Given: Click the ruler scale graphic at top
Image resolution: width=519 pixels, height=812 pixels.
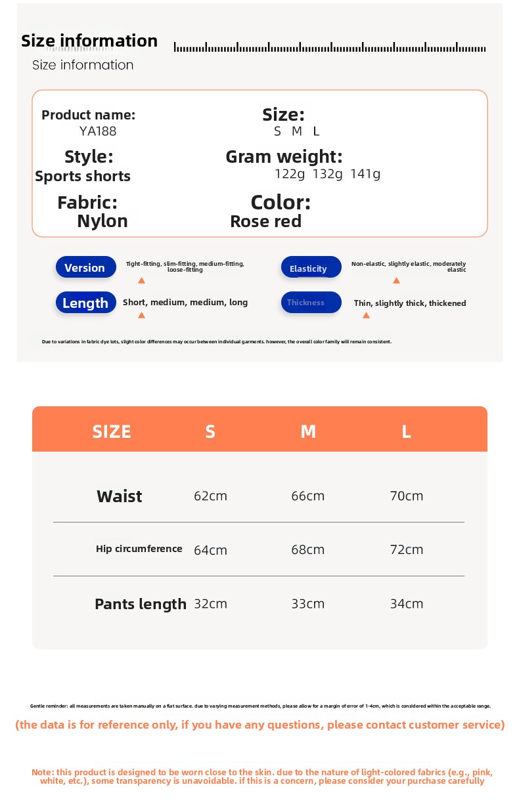Looking at the screenshot, I should (330, 47).
